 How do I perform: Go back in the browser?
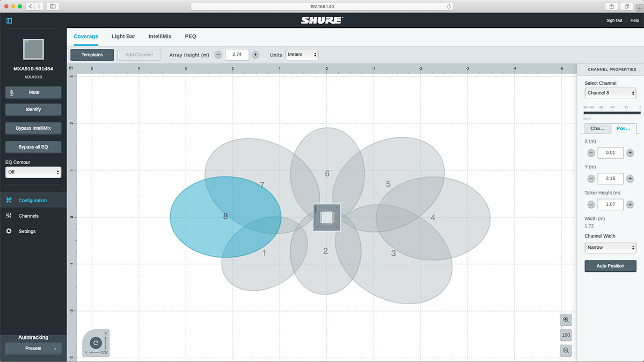30,6
